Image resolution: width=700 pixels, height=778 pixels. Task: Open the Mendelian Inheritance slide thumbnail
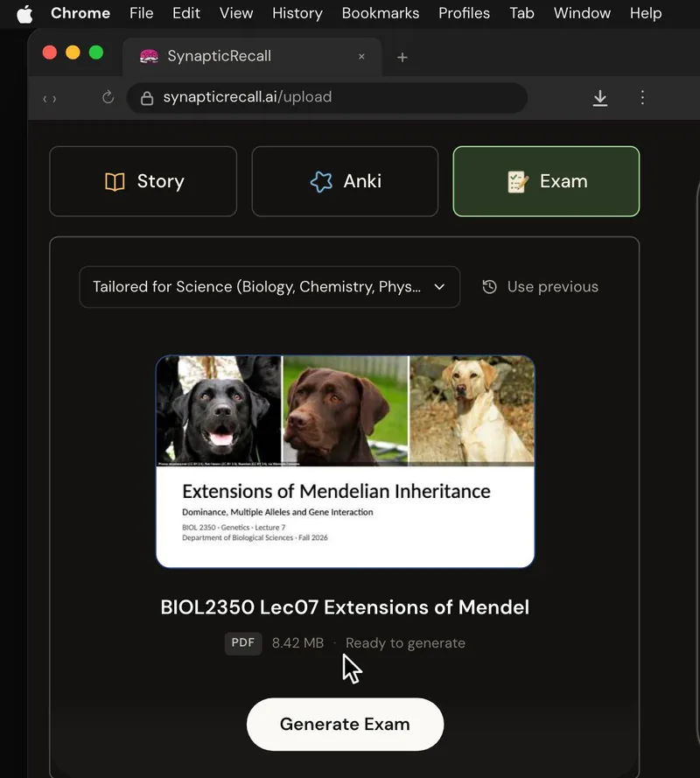click(346, 461)
